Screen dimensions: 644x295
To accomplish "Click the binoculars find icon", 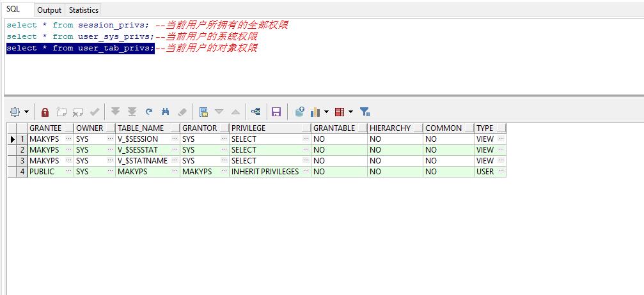I will point(166,112).
